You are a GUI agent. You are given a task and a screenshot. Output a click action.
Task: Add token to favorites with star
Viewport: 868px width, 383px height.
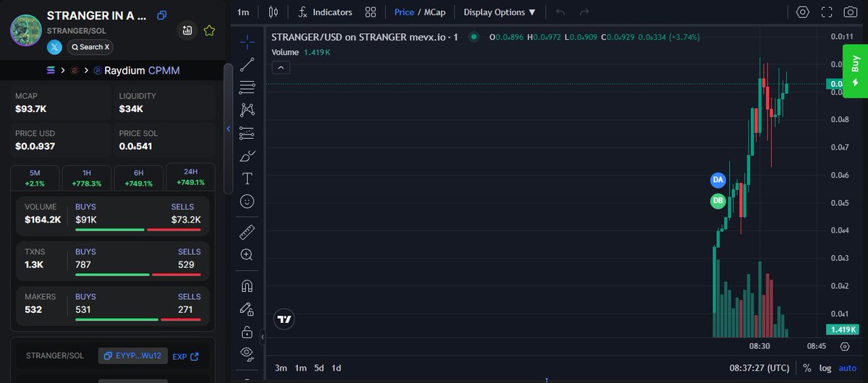[209, 30]
